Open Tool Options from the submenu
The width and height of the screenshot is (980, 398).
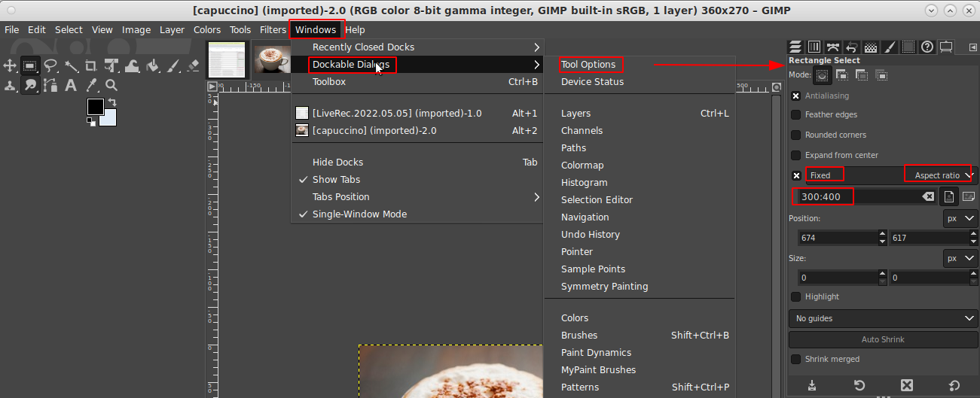(x=588, y=65)
